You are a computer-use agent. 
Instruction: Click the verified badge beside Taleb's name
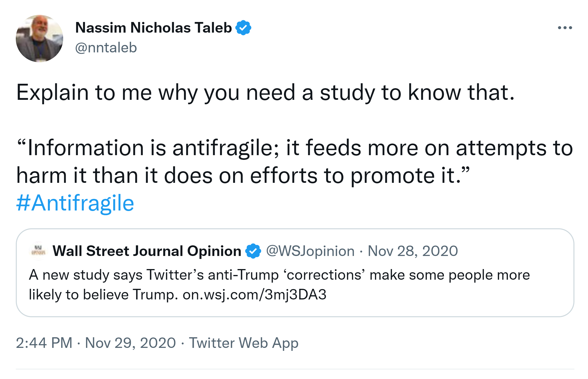coord(243,28)
